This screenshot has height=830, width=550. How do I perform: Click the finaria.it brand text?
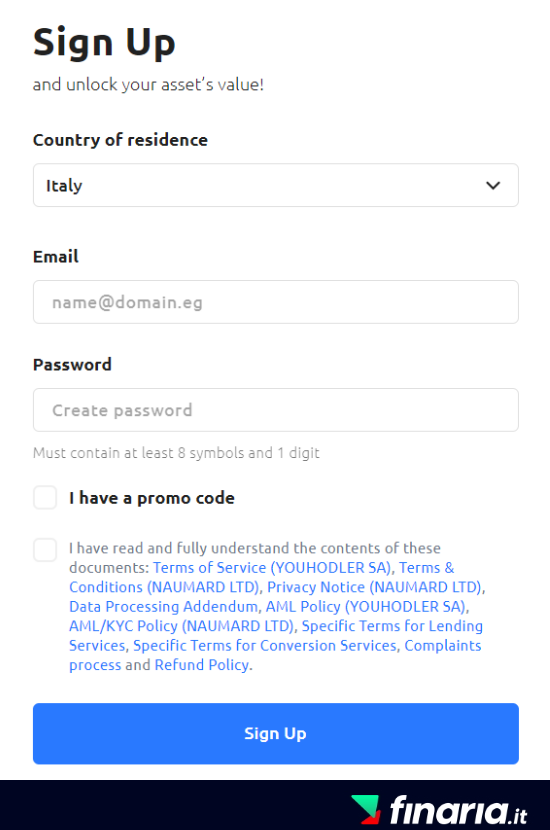458,810
